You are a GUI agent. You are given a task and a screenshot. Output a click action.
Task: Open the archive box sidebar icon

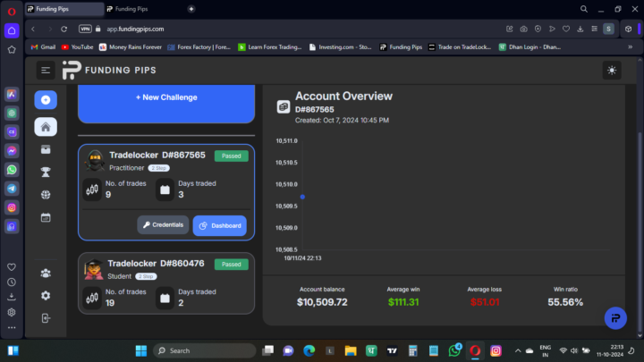coord(46,149)
